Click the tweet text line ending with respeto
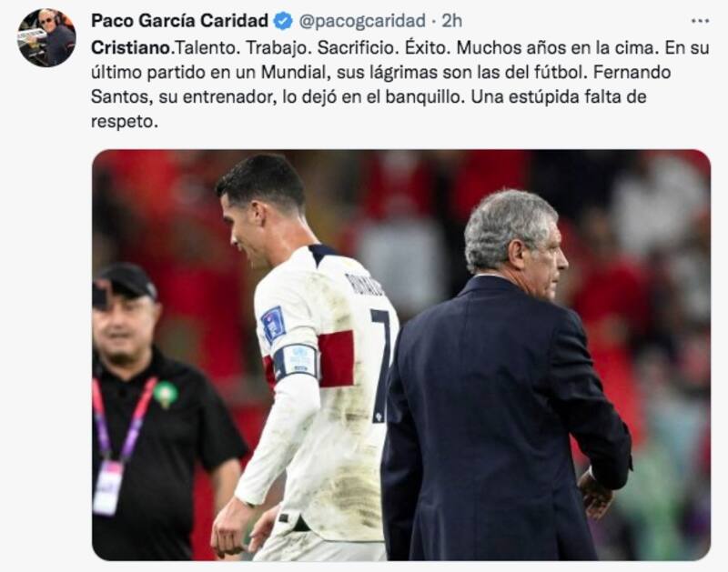 coord(125,121)
